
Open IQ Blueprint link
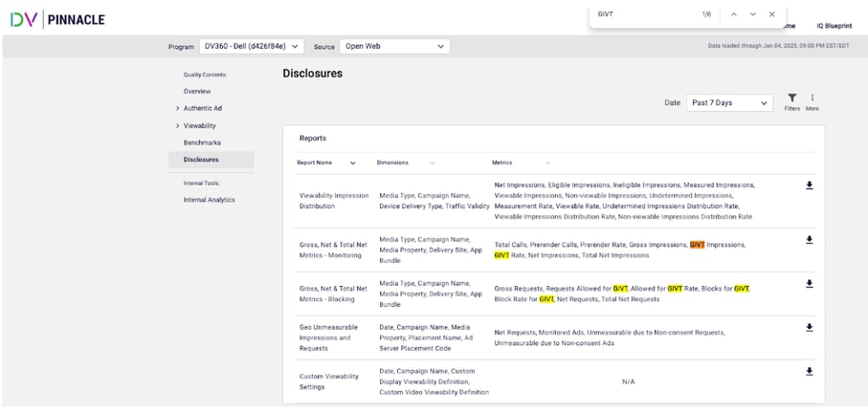point(830,26)
